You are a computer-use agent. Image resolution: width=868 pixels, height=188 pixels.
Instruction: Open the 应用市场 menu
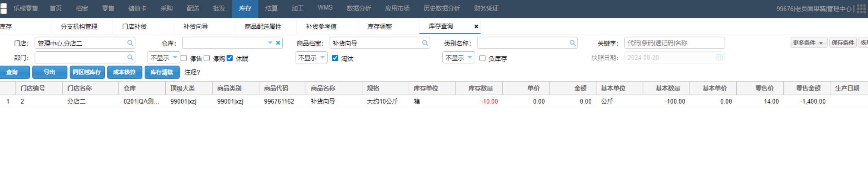click(397, 8)
